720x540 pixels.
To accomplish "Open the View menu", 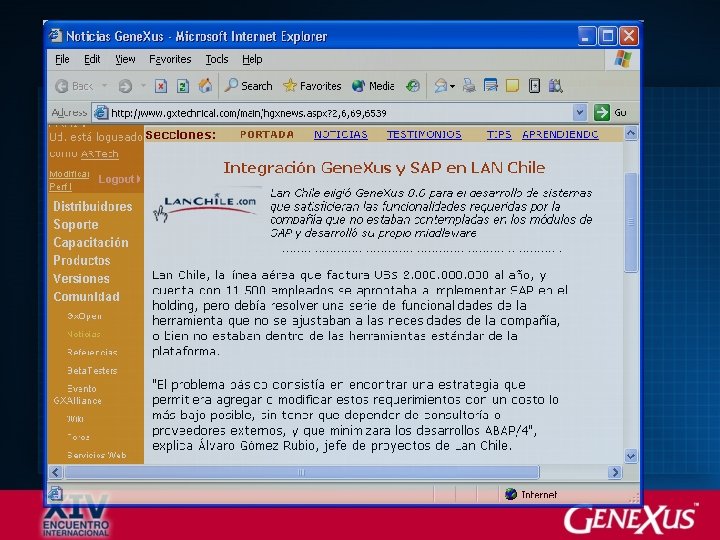I will pos(125,59).
